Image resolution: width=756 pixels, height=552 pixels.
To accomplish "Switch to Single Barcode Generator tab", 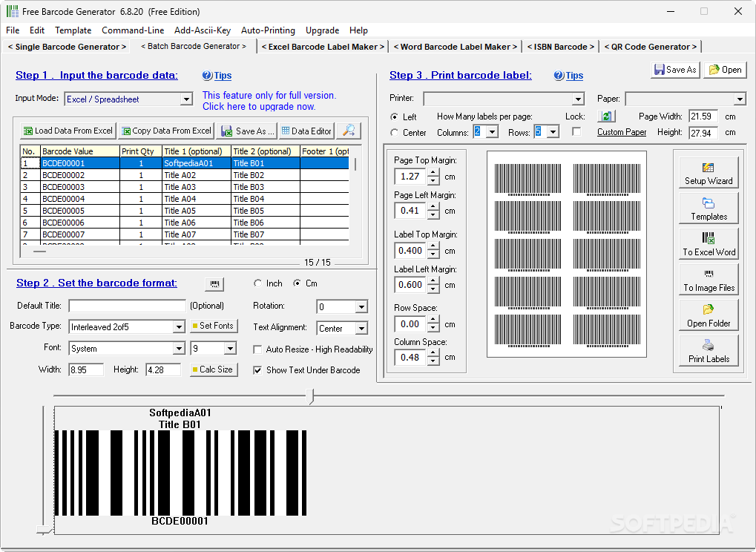I will [67, 47].
